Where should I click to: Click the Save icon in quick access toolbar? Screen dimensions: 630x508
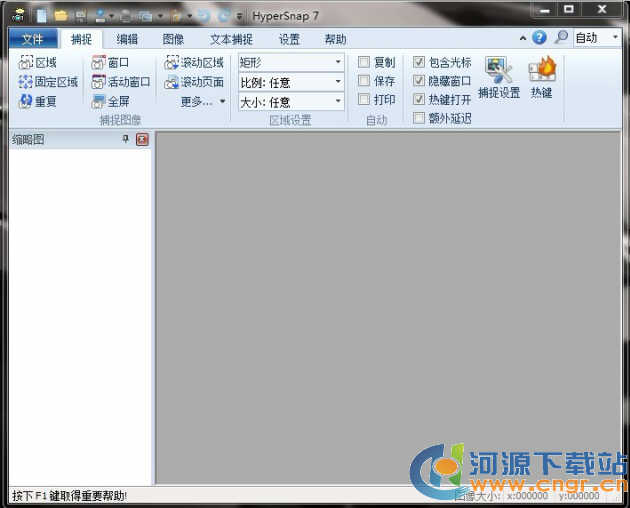pyautogui.click(x=80, y=16)
